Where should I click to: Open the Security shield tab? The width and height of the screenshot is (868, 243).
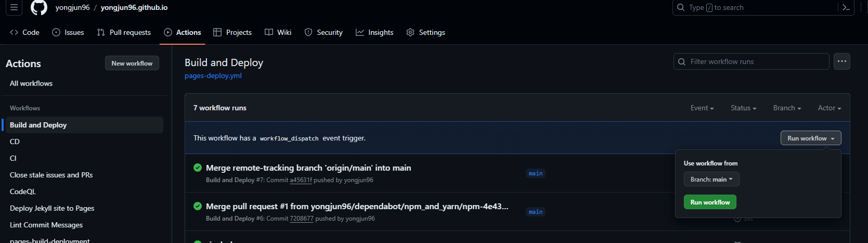tap(323, 32)
